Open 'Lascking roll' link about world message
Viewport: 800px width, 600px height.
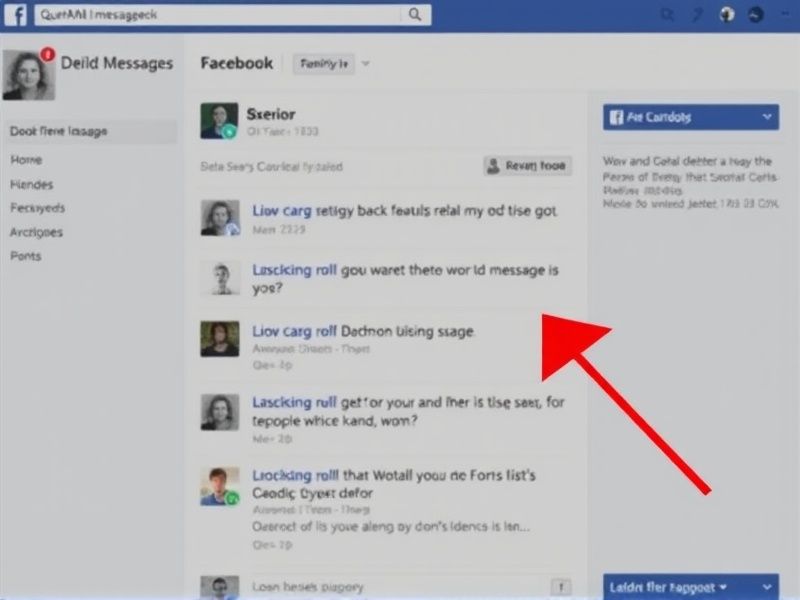tap(294, 270)
